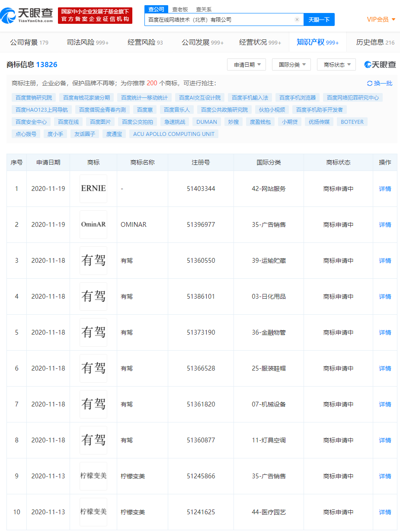Select 百度营销研究院 trademark tag

(x=34, y=98)
